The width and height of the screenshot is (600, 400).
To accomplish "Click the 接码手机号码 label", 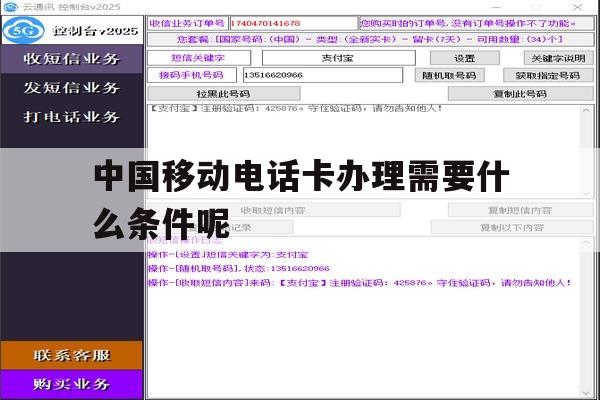I will pos(192,75).
